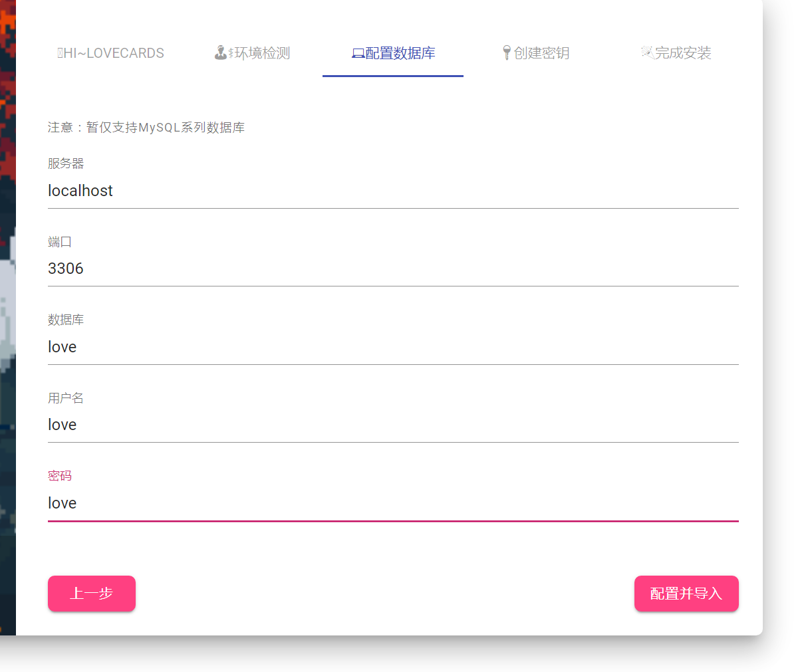Click the sparkle icon beside 完成安装
Viewport: 810px width, 672px height.
647,52
